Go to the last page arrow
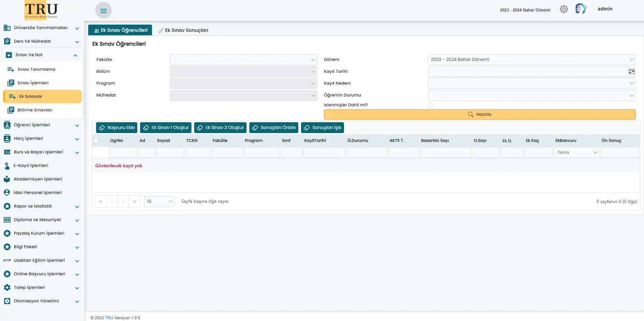The width and height of the screenshot is (644, 321). tap(135, 201)
